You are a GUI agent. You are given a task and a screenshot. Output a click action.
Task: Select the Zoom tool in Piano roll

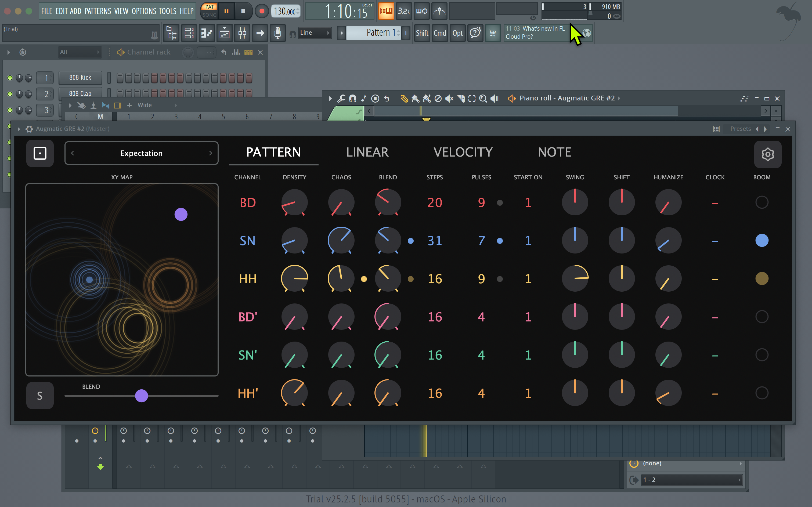(483, 98)
